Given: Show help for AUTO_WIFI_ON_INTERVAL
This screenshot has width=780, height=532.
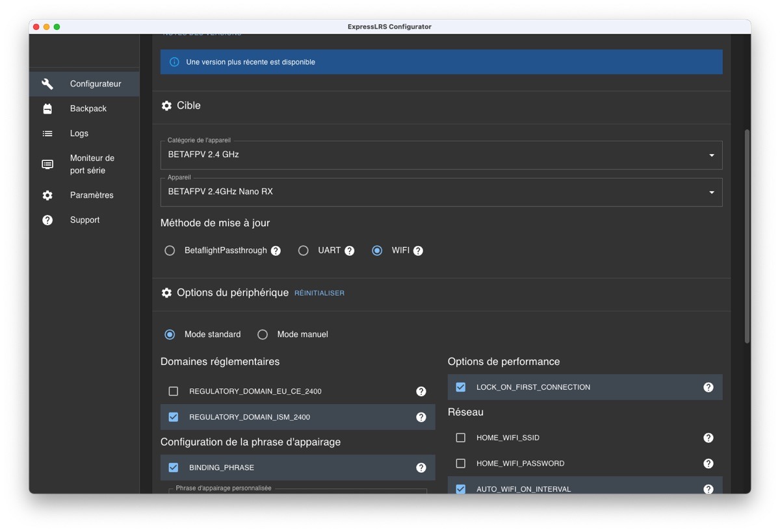Looking at the screenshot, I should coord(708,489).
